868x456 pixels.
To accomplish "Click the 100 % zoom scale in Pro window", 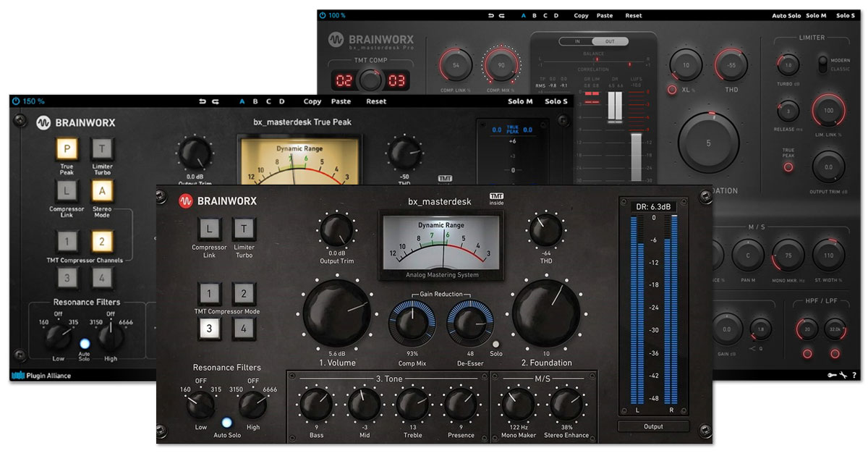I will [338, 15].
